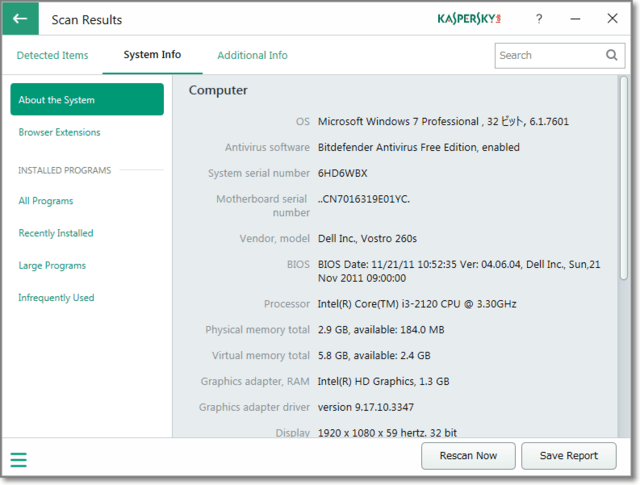
Task: Minimize the Scan Results window
Action: 575,19
